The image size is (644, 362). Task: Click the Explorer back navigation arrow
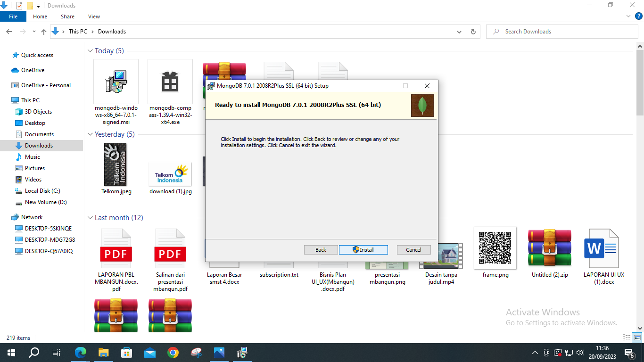tap(9, 32)
